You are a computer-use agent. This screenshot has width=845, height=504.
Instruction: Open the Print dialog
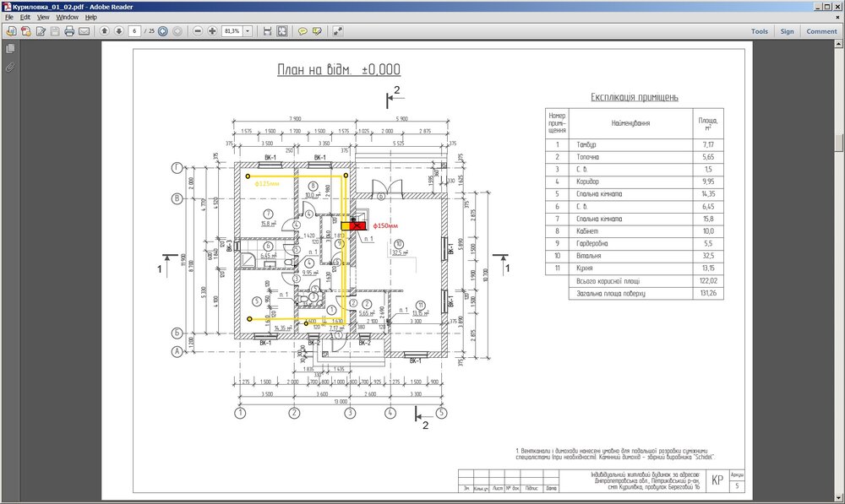point(69,30)
